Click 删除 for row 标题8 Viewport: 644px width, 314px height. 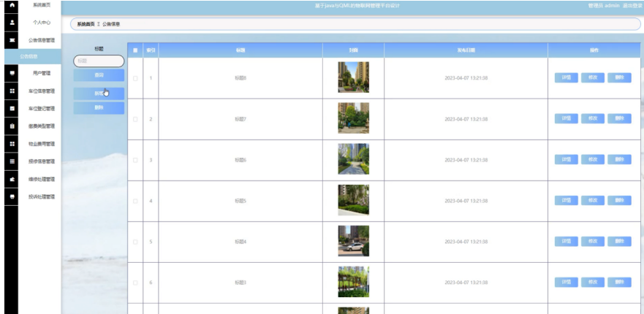pyautogui.click(x=619, y=77)
